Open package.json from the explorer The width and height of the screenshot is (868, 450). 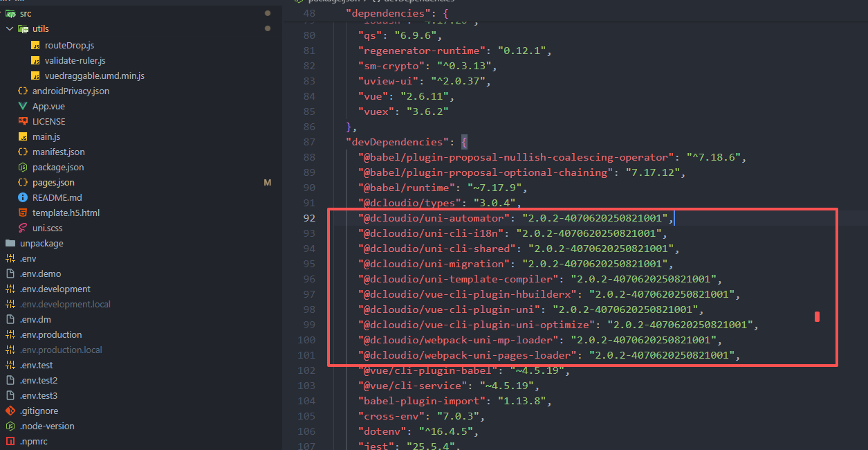click(58, 167)
